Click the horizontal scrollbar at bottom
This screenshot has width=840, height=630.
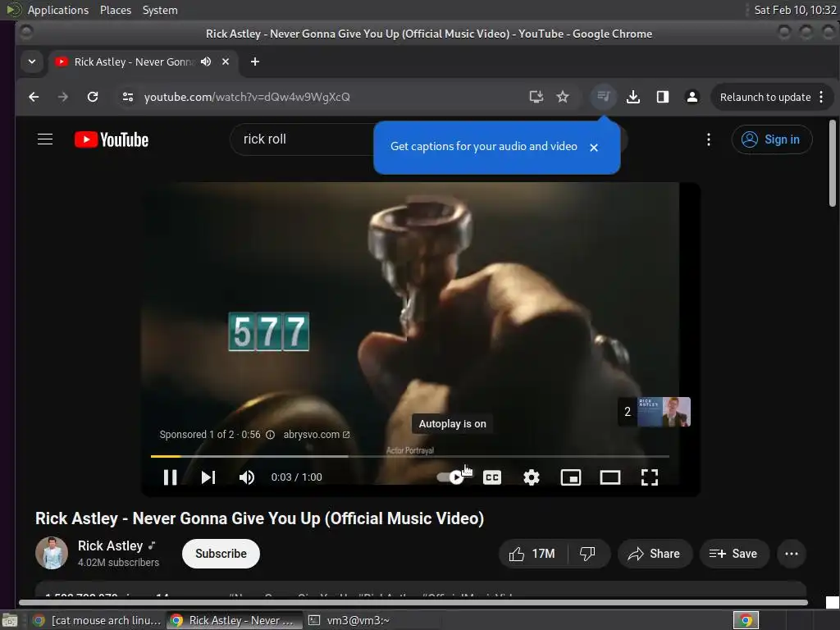(413, 603)
